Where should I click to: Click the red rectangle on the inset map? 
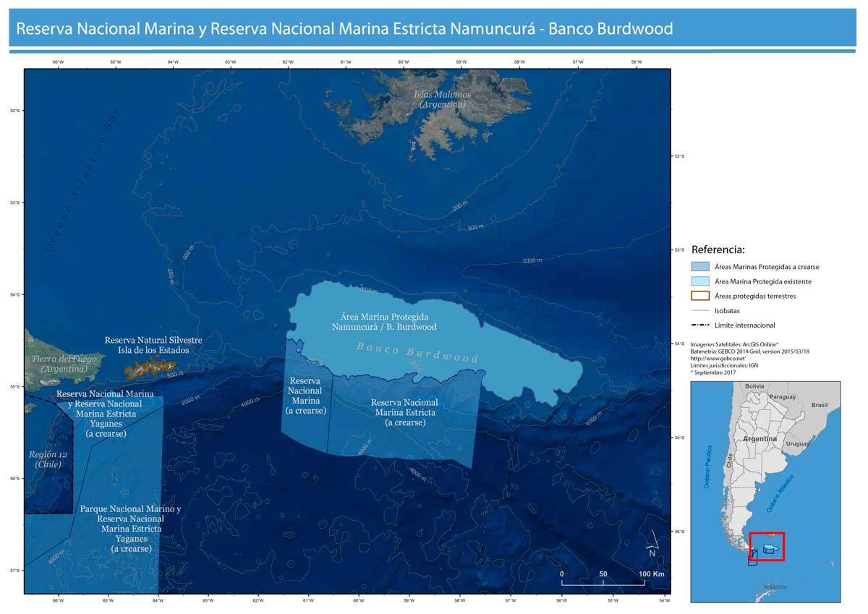[x=767, y=546]
